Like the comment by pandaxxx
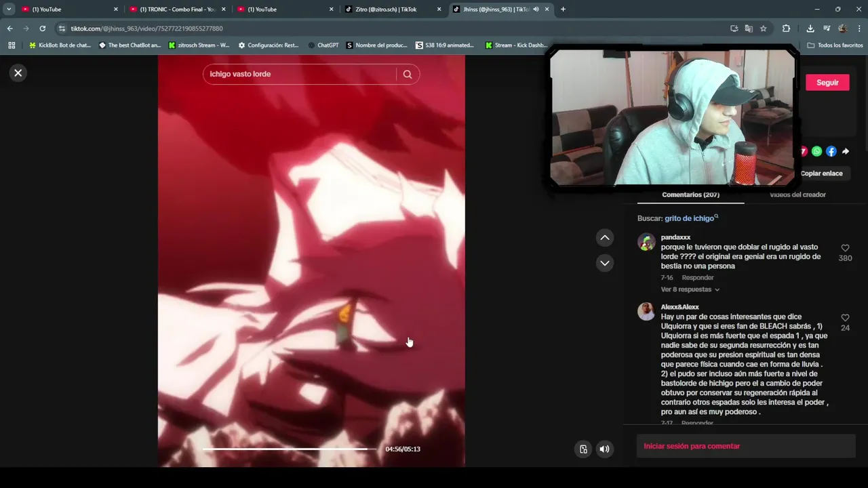Image resolution: width=868 pixels, height=488 pixels. 845,248
